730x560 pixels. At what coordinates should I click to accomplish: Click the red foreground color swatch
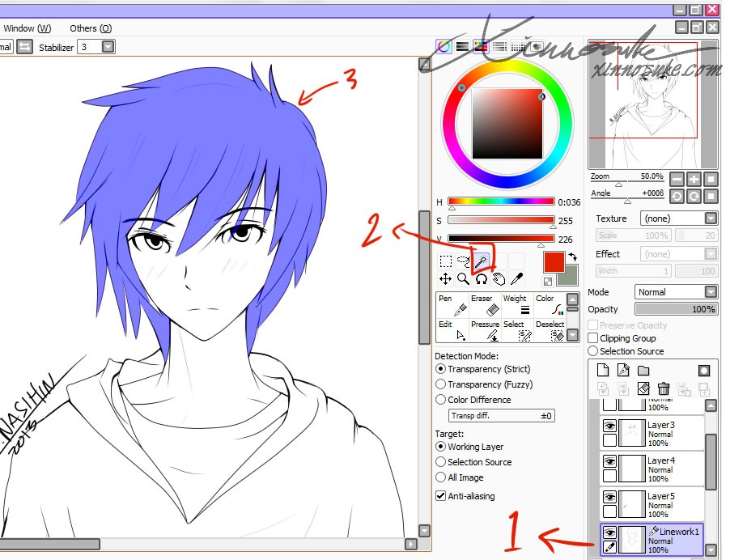[554, 261]
